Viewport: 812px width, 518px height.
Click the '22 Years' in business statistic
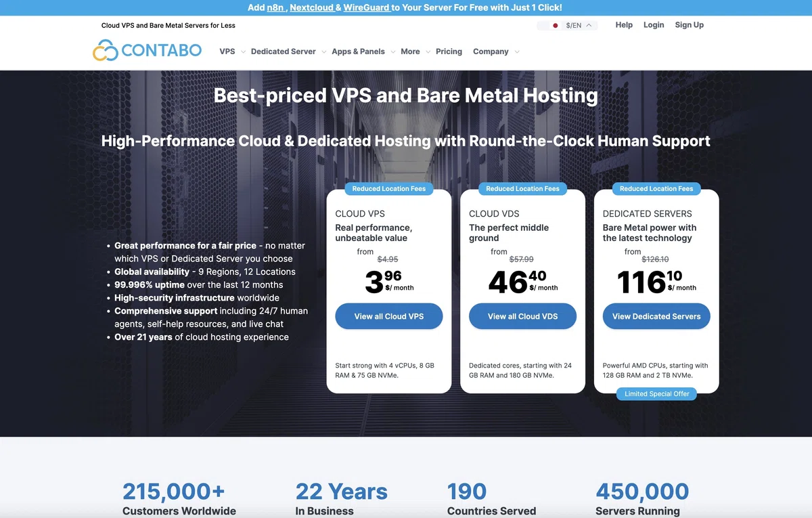(342, 491)
